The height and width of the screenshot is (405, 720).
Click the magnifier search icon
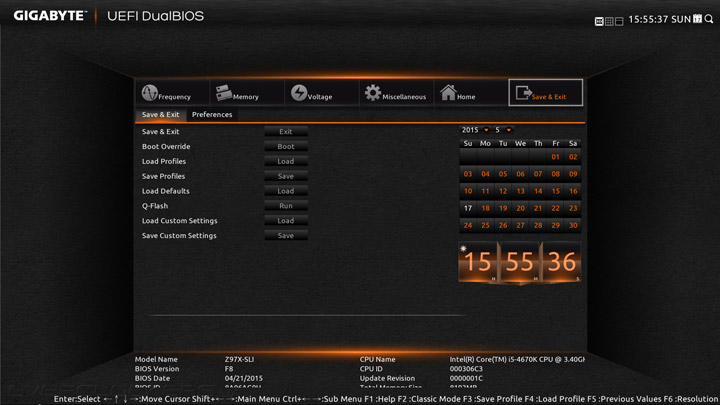click(x=709, y=19)
